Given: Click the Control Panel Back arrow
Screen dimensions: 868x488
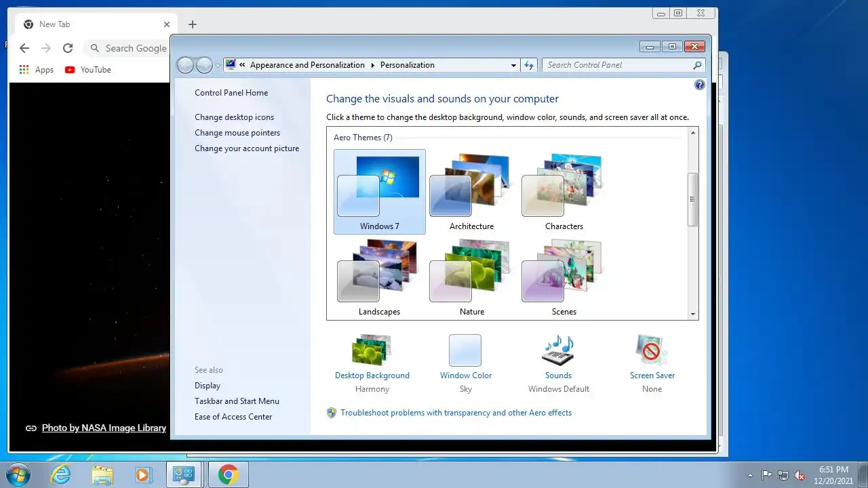Looking at the screenshot, I should click(185, 65).
